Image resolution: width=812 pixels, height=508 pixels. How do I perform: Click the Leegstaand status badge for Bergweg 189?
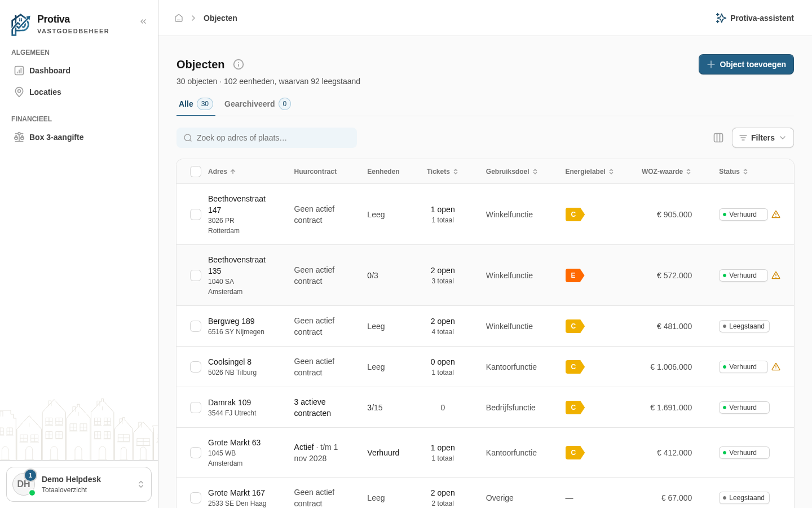point(744,326)
